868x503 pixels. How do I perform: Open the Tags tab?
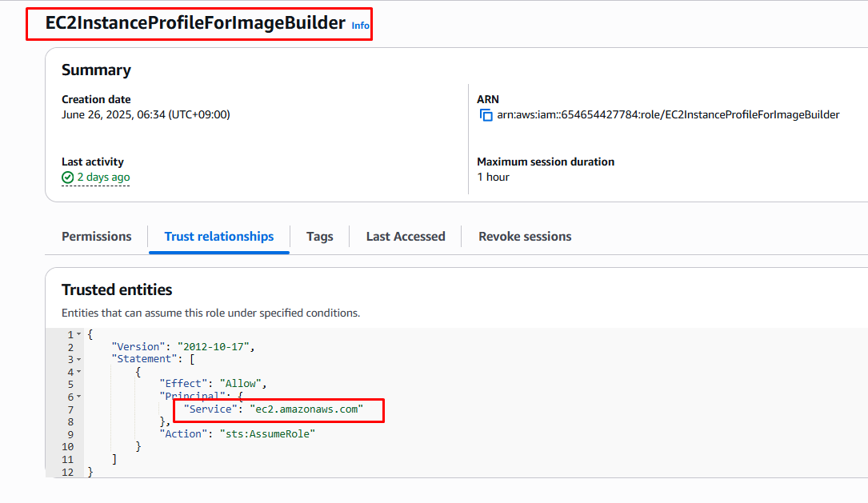coord(320,237)
